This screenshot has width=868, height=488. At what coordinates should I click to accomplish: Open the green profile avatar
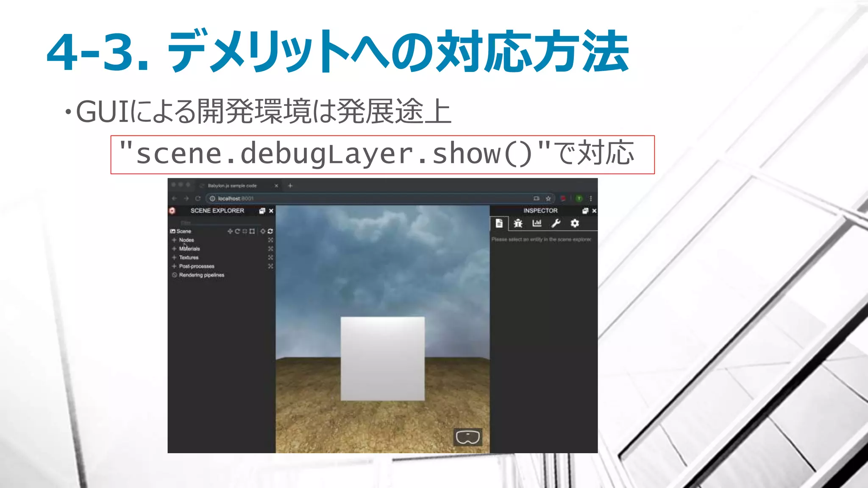(579, 198)
